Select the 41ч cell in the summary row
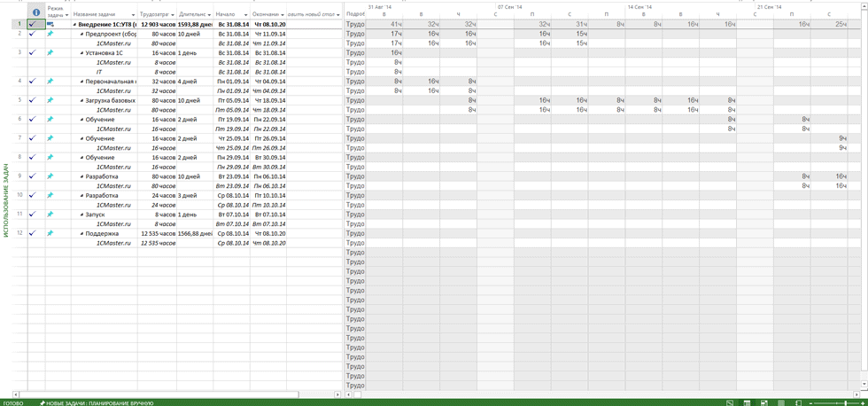 click(384, 24)
